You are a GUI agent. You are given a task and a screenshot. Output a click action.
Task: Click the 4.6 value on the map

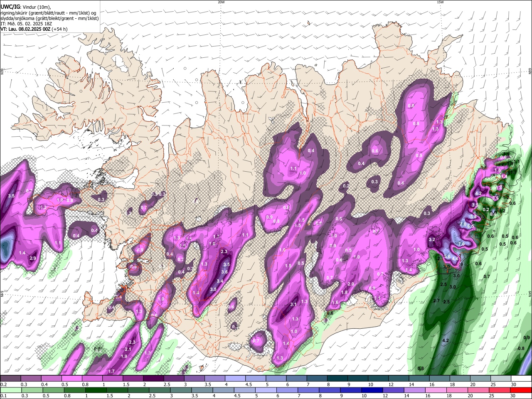click(x=455, y=259)
